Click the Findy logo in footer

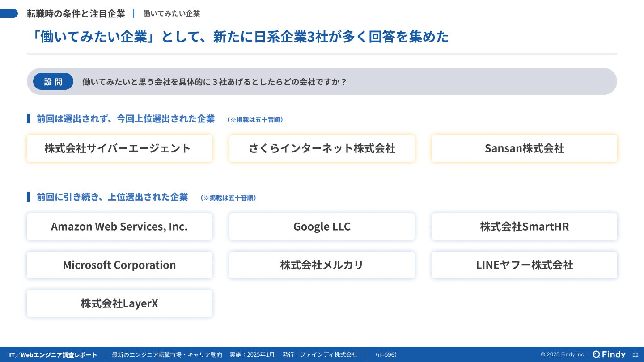point(609,354)
